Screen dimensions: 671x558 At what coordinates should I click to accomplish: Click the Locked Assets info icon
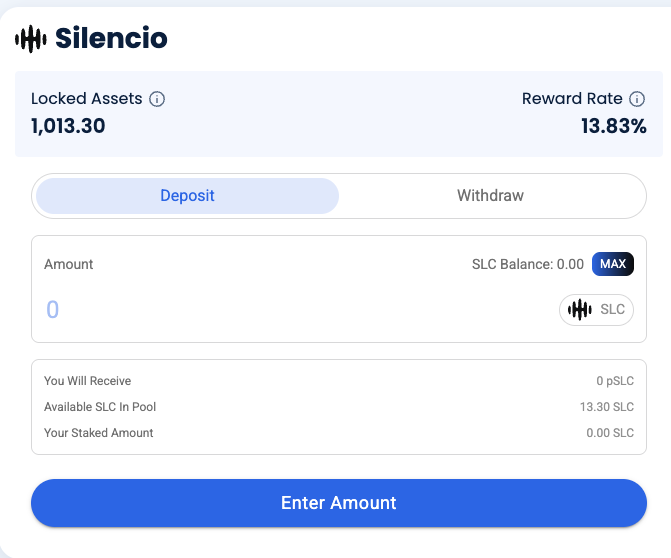point(157,99)
